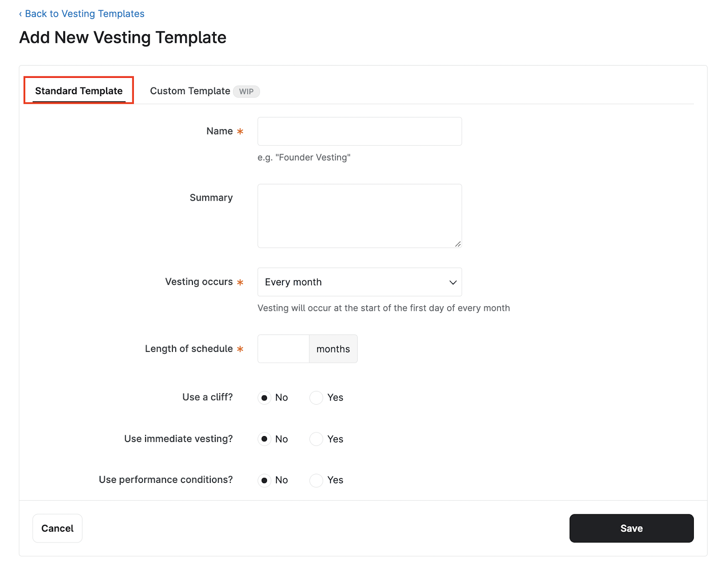
Task: Select Yes for Use immediate vesting
Action: [x=316, y=439]
